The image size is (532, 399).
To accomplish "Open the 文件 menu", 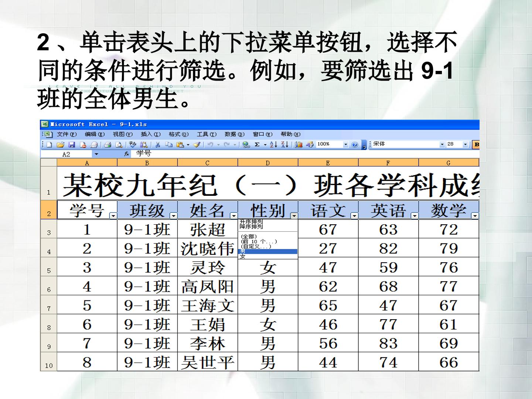I will (67, 134).
